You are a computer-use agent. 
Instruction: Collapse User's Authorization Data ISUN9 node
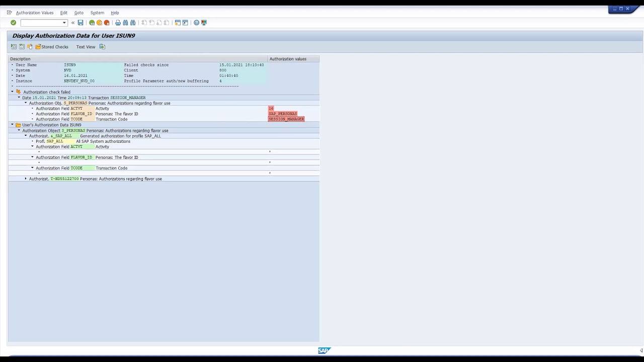[12, 125]
